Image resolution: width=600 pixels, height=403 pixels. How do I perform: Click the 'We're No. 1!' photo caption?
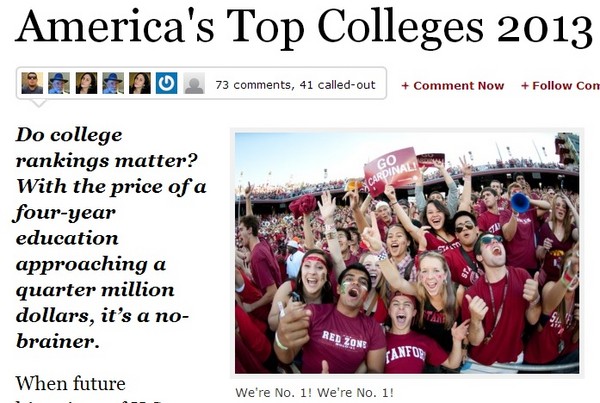point(315,392)
